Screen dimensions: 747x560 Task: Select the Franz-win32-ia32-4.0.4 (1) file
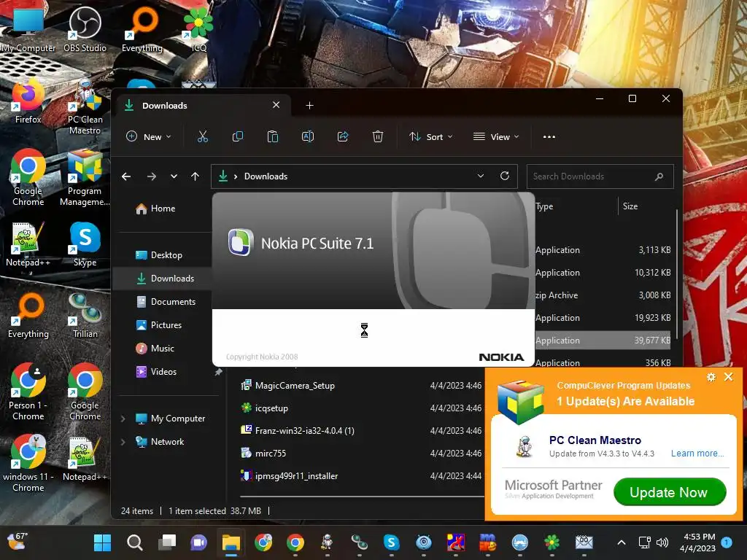click(304, 431)
